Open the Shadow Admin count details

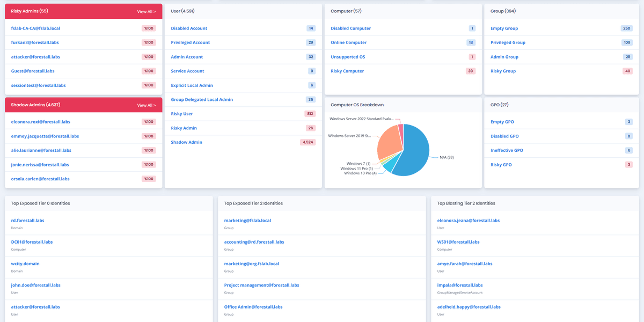187,142
